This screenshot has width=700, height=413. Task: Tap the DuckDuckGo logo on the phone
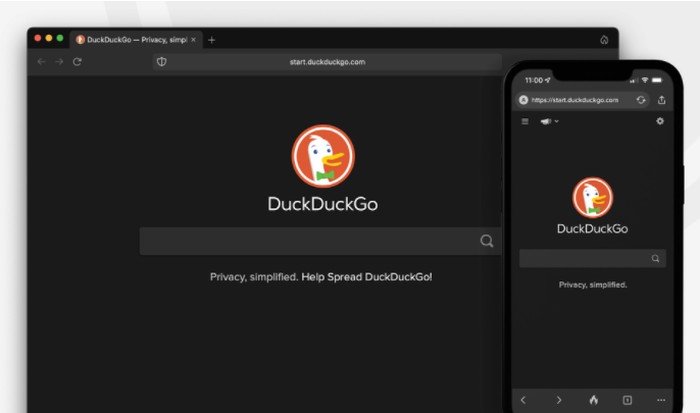[593, 197]
